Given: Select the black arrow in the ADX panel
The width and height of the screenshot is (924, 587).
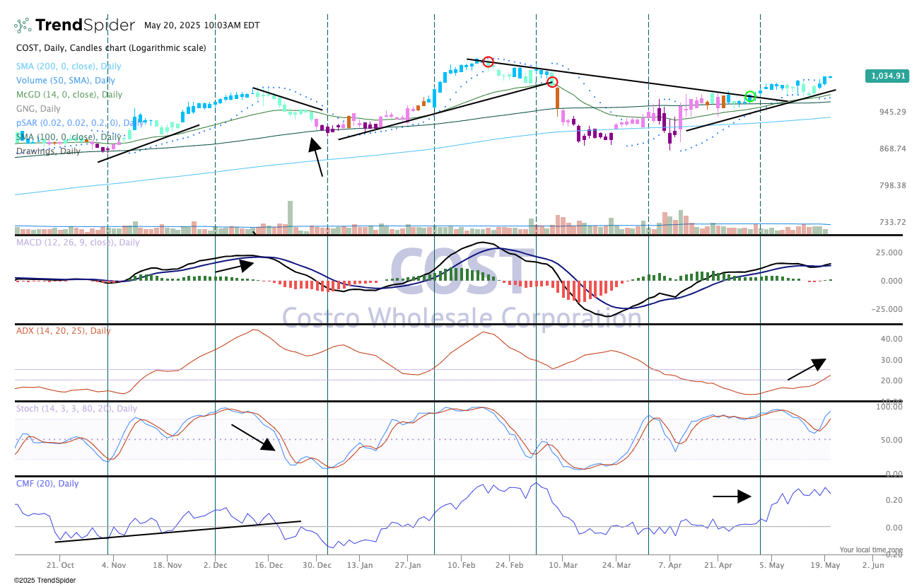Looking at the screenshot, I should point(807,369).
